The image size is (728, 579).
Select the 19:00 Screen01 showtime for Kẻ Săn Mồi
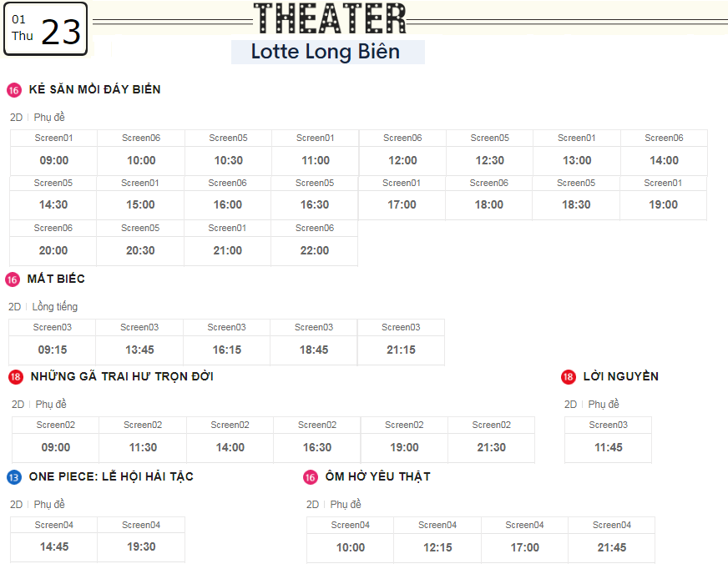pyautogui.click(x=664, y=198)
